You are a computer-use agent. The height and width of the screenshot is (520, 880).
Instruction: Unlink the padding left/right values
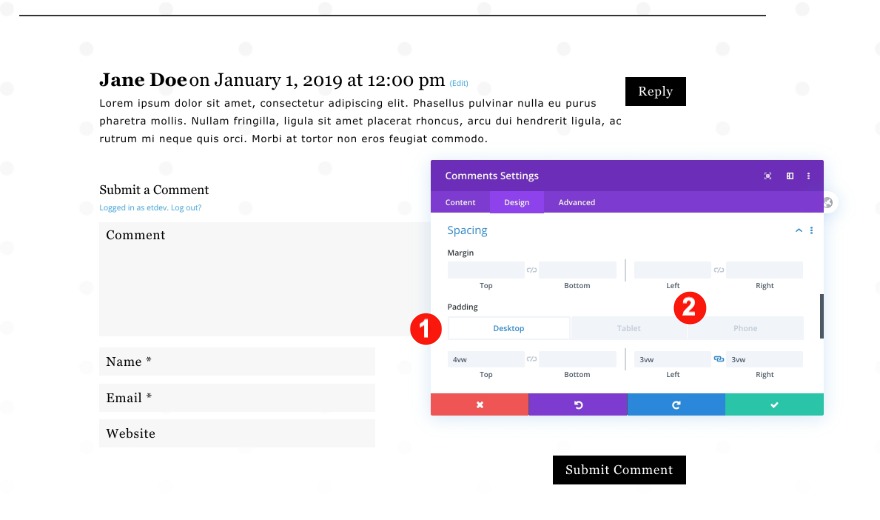pyautogui.click(x=718, y=359)
